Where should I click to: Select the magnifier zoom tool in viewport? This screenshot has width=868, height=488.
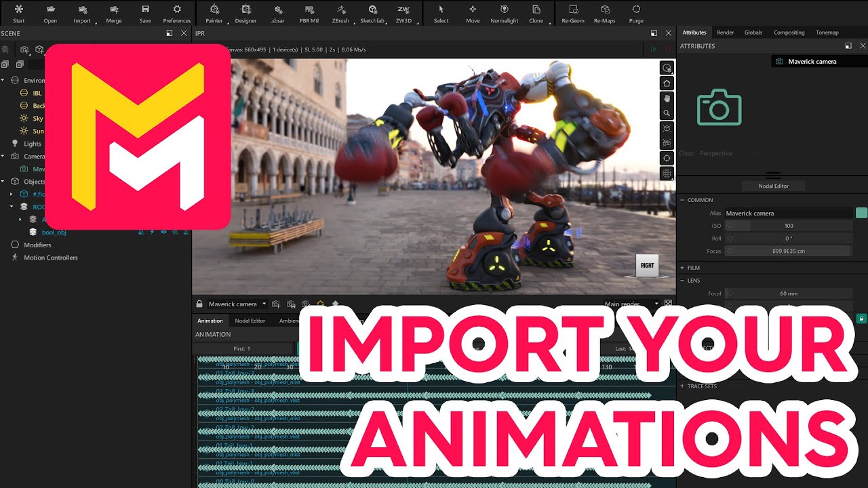667,113
